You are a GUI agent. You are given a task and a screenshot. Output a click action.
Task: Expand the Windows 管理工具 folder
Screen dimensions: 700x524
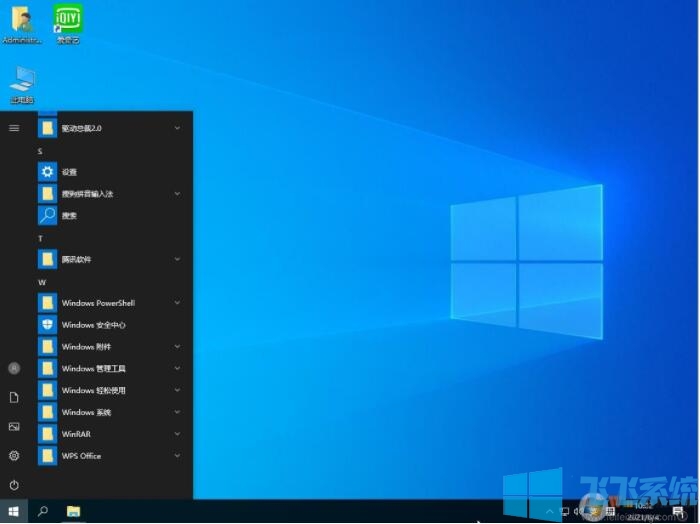coord(110,369)
